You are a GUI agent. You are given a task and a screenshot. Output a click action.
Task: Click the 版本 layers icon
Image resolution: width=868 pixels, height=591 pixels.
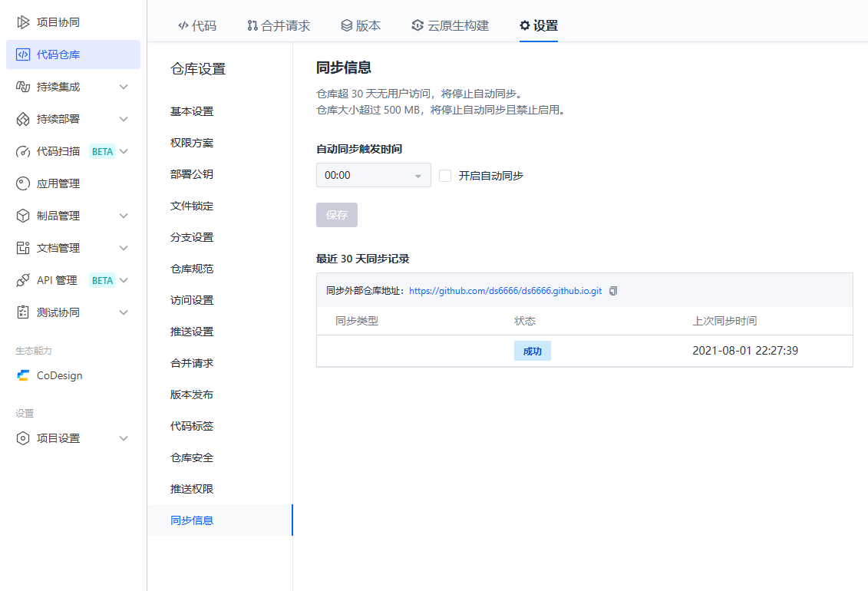point(347,25)
